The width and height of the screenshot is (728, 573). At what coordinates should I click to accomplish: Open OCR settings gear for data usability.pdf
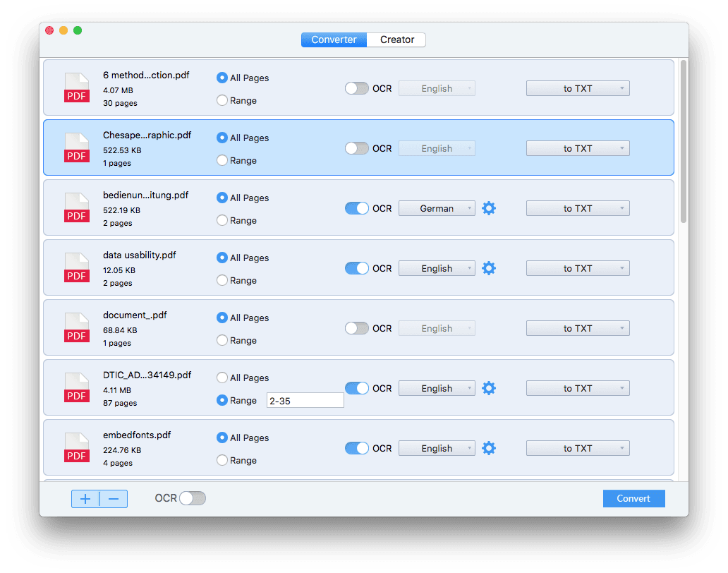pyautogui.click(x=488, y=268)
